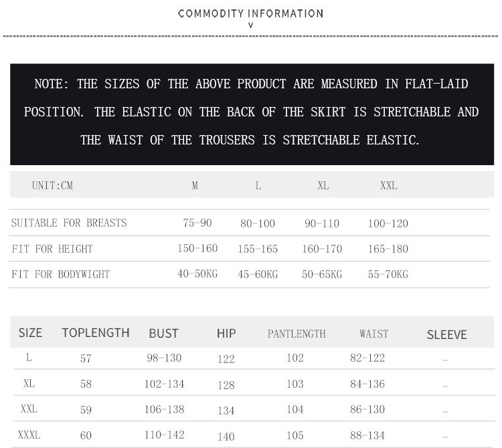Screen dimensions: 502x448
Task: Click the 55-70KG bodyweight value
Action: click(388, 275)
